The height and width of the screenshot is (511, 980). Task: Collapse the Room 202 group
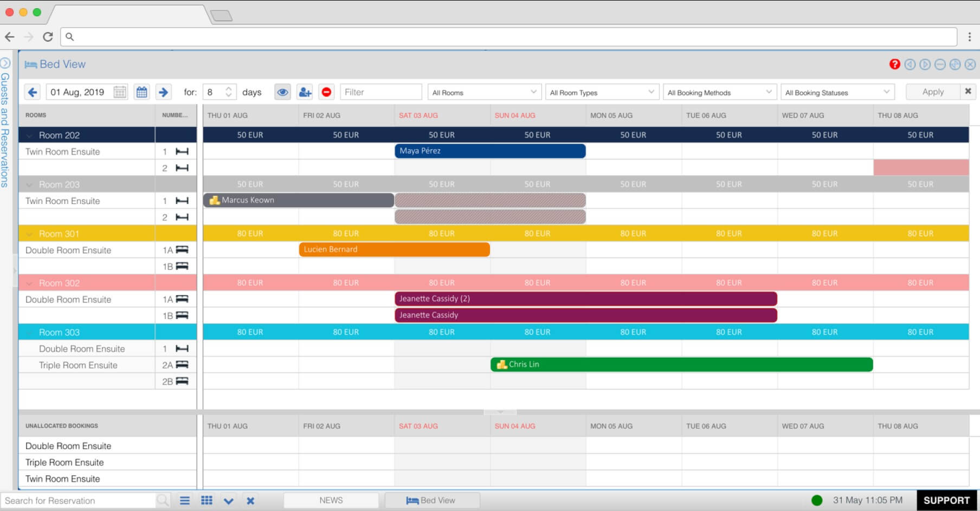pos(30,136)
